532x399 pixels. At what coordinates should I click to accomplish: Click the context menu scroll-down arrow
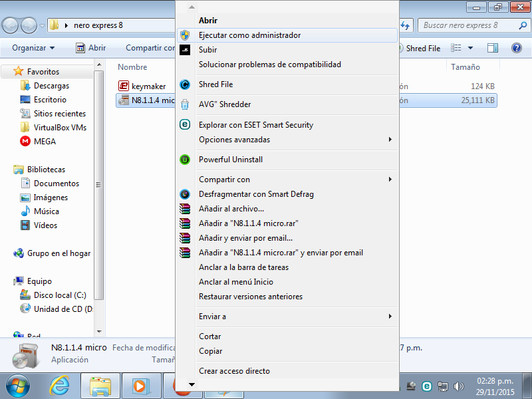pos(192,384)
